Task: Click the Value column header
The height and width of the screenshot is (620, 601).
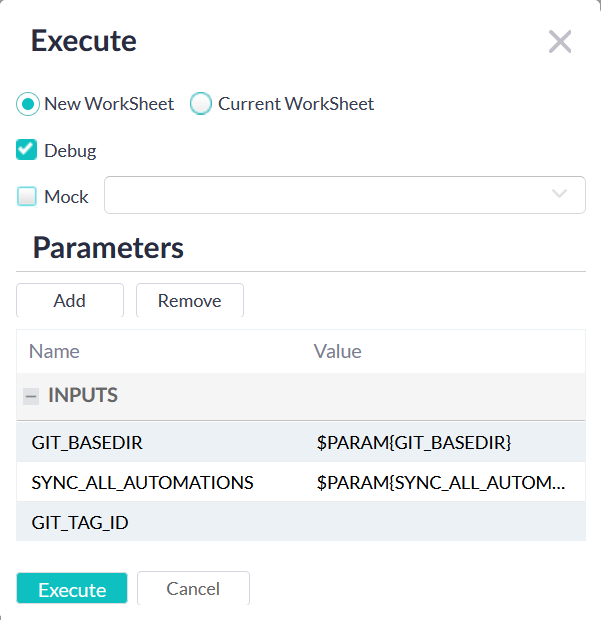Action: tap(337, 352)
